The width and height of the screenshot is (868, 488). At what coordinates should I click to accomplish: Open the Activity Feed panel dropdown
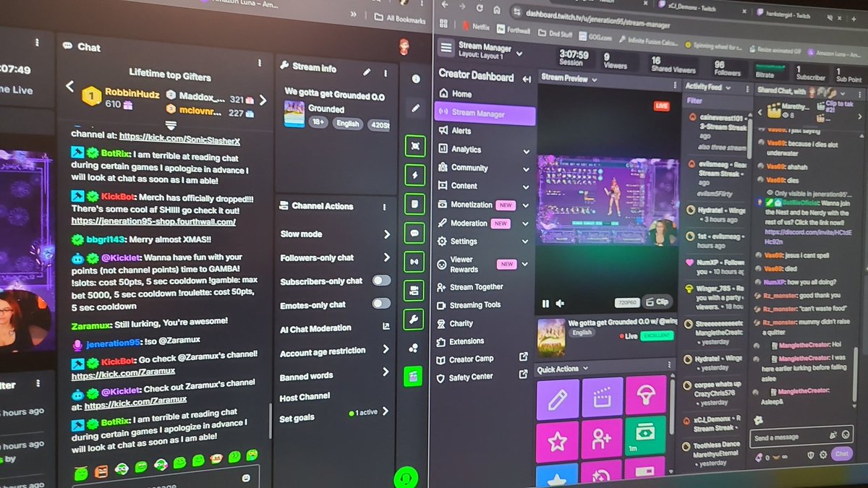click(728, 87)
